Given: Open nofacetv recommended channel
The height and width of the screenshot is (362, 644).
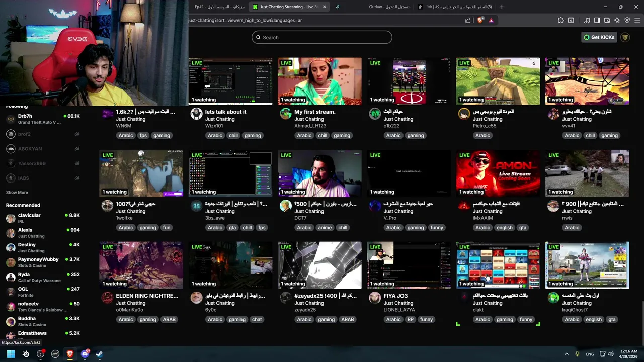Looking at the screenshot, I should pos(43,307).
